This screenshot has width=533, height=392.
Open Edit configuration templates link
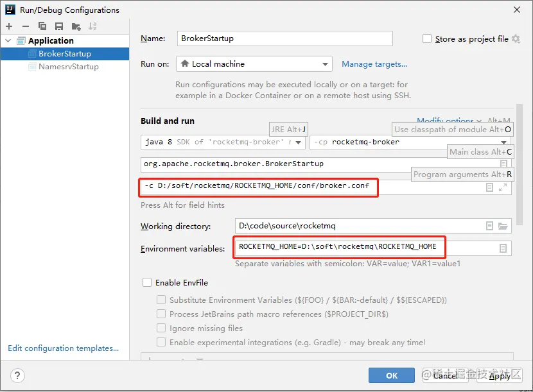(x=63, y=348)
